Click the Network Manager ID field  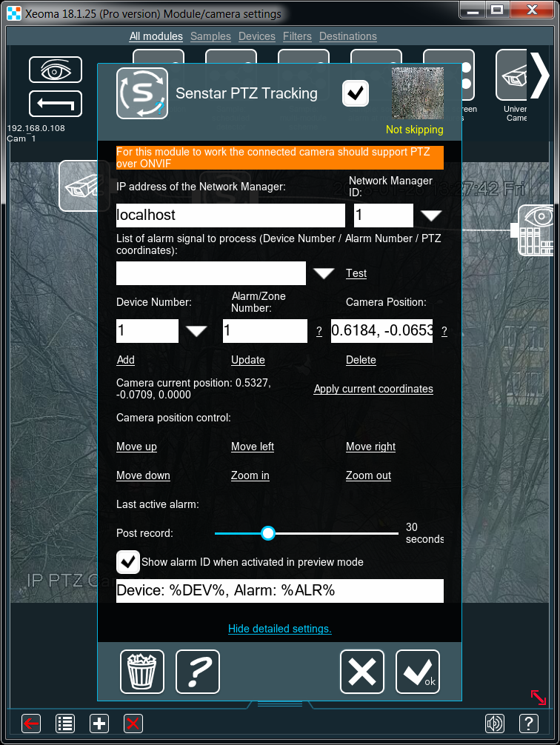pyautogui.click(x=384, y=216)
